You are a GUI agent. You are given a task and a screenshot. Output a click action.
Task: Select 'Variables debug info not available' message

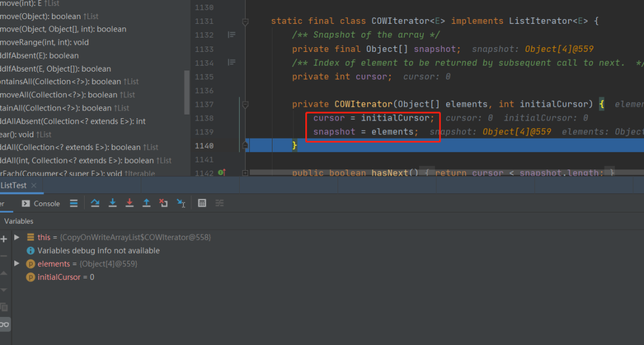[x=98, y=251]
